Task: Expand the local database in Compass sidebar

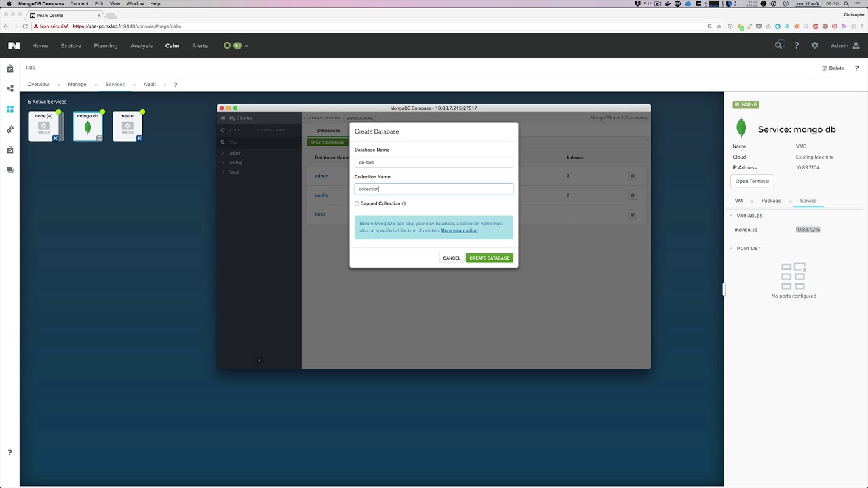Action: 223,172
